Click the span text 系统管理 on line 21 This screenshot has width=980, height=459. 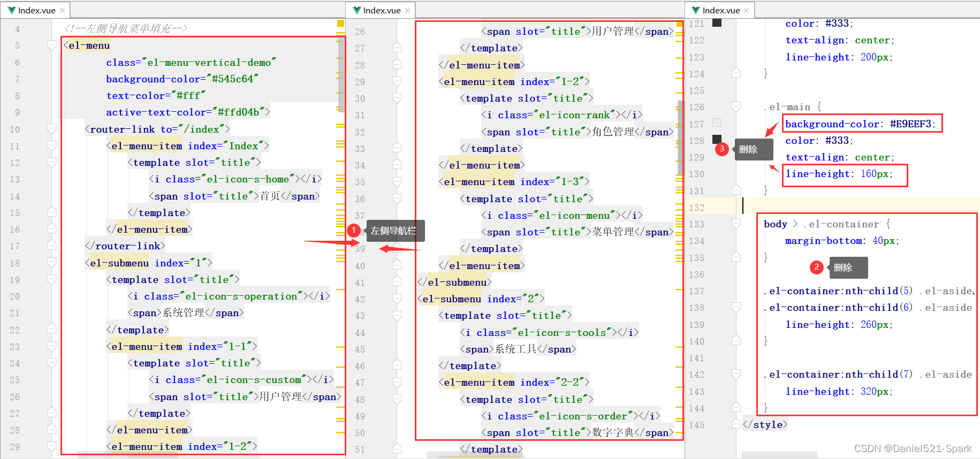coord(183,312)
